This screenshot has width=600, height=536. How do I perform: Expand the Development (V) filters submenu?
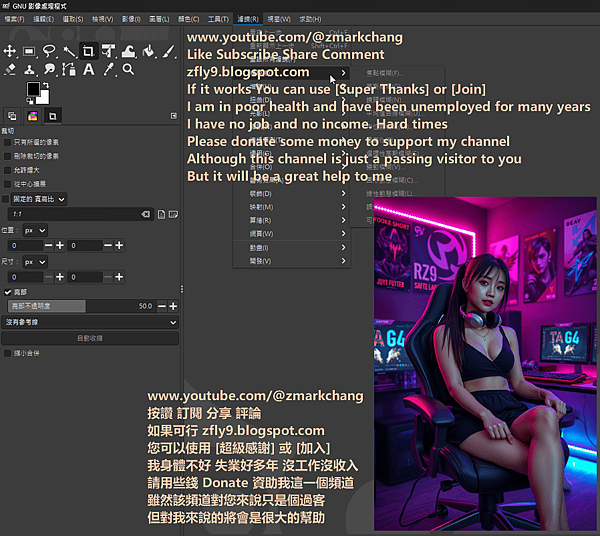(292, 261)
